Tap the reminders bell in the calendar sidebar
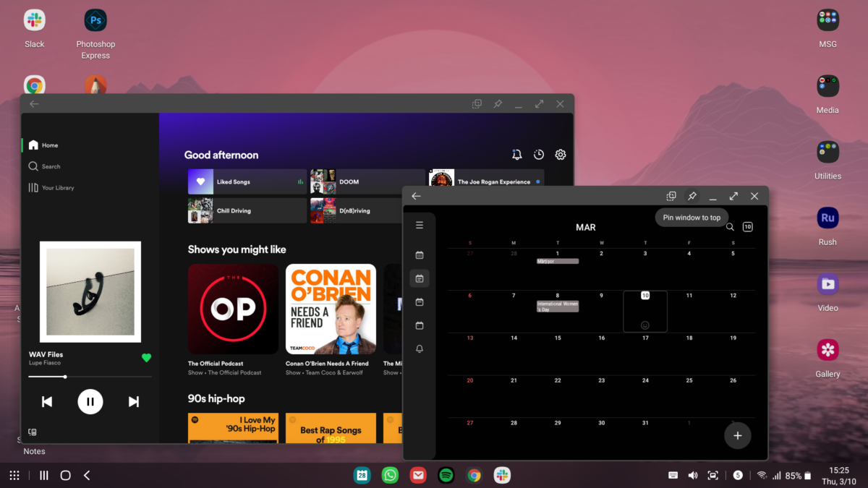Image resolution: width=868 pixels, height=488 pixels. (x=419, y=348)
